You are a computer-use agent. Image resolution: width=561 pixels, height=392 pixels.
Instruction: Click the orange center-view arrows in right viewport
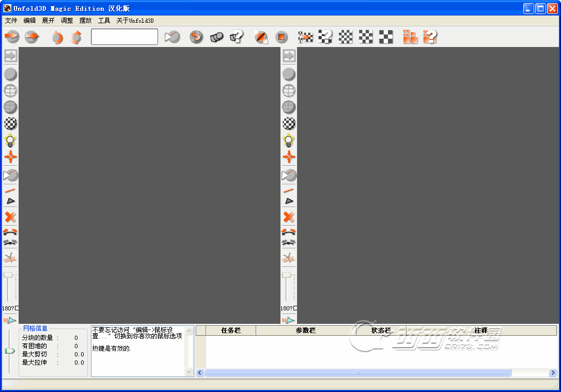tap(289, 156)
